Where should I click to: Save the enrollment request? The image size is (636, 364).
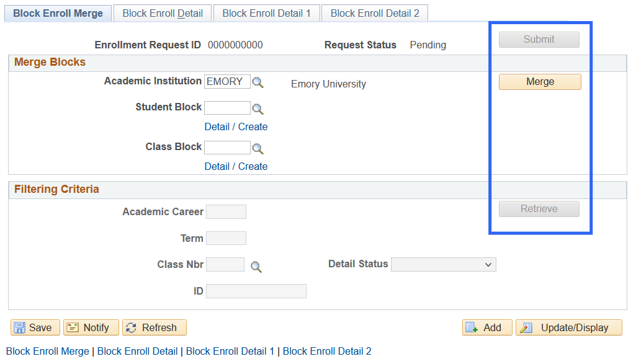click(35, 327)
